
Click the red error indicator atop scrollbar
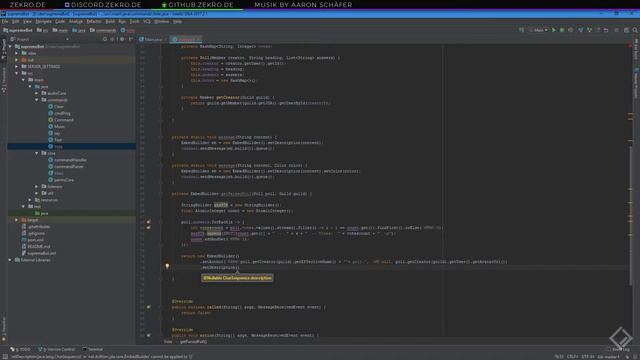[x=630, y=46]
